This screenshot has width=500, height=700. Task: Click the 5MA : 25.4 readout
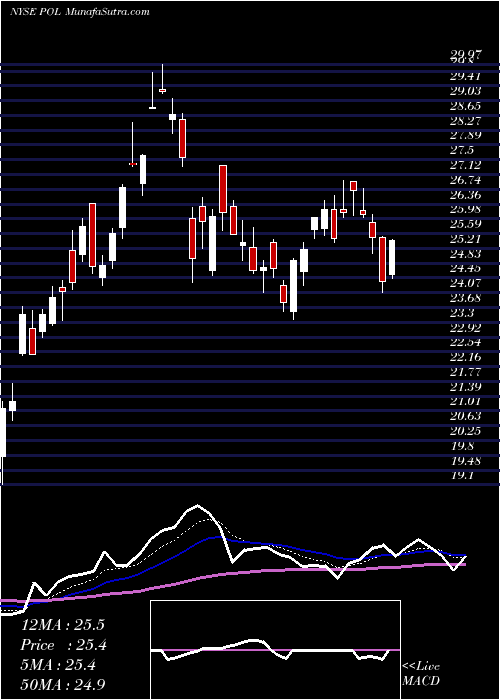coord(58,665)
